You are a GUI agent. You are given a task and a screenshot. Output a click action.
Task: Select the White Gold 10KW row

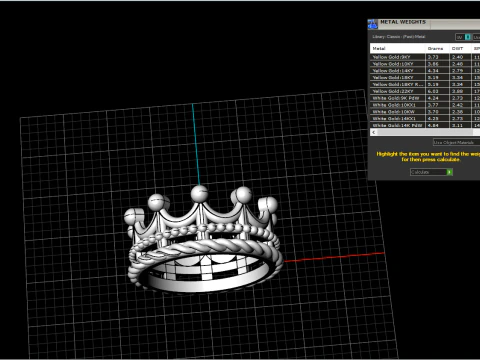tap(425, 112)
